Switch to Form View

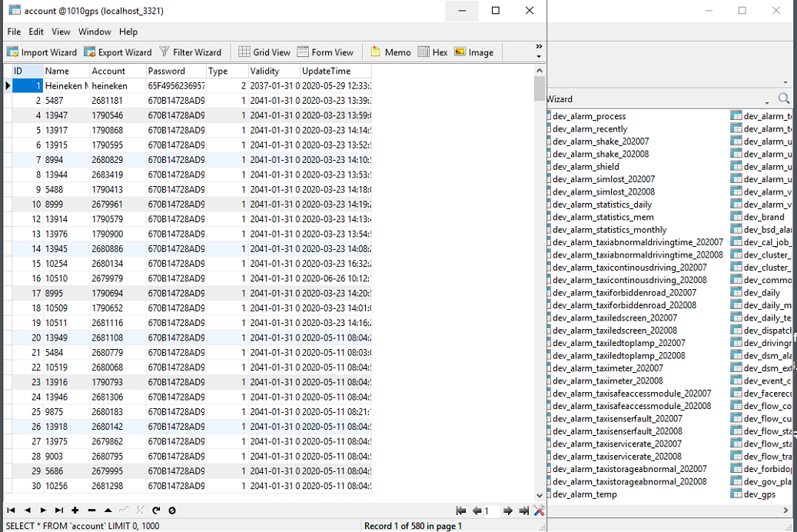(x=325, y=52)
